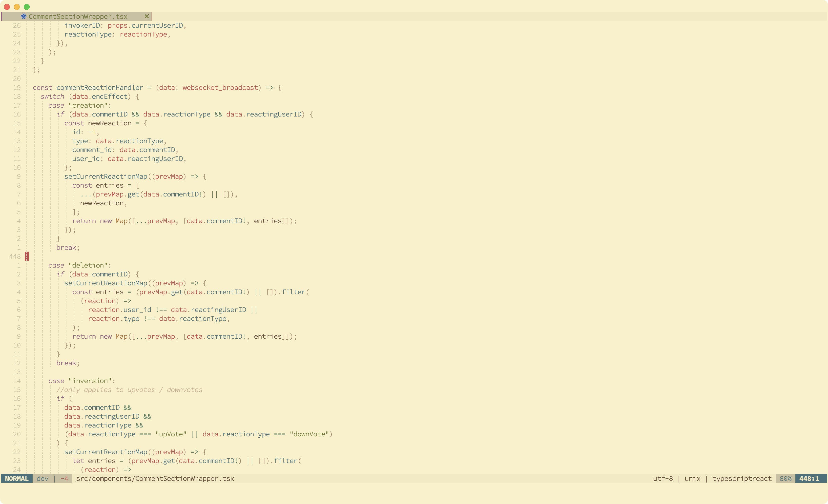Close the CommentSectionWrapper.tsx tab
Viewport: 828px width, 504px height.
click(x=146, y=16)
